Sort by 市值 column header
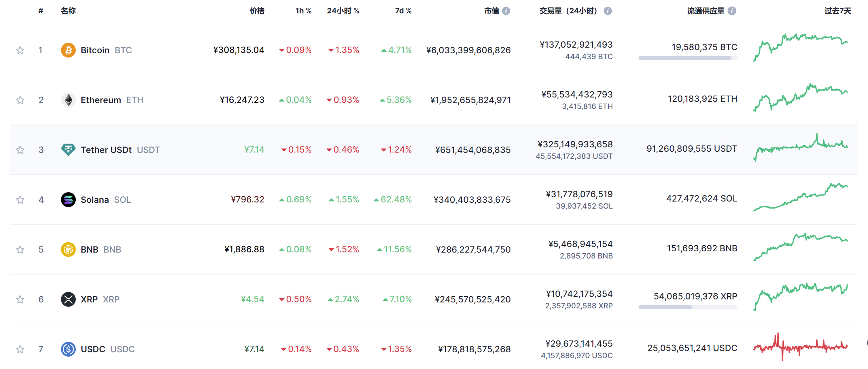 [x=492, y=11]
